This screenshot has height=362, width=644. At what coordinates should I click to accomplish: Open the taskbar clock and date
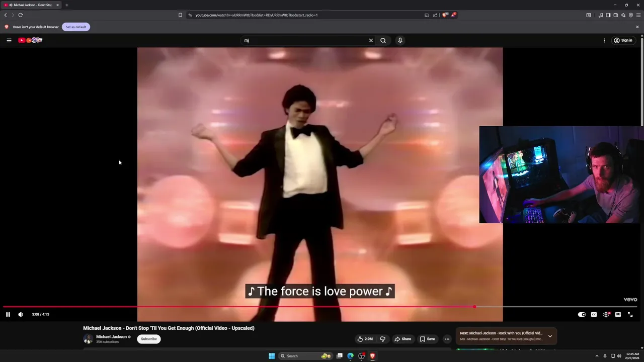(x=632, y=356)
